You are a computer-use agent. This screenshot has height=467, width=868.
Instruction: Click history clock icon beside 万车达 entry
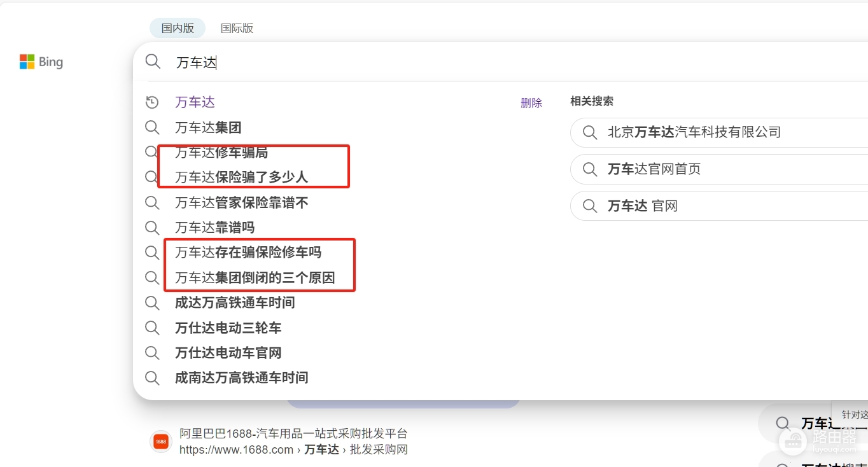click(x=152, y=102)
